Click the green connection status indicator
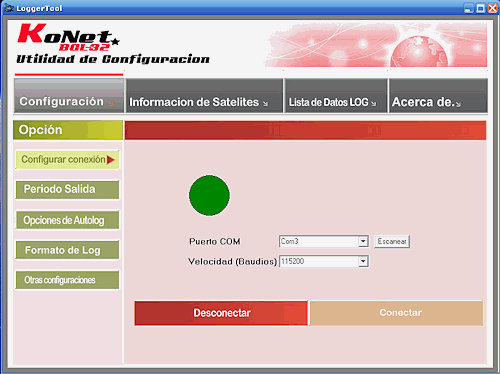 (x=209, y=195)
